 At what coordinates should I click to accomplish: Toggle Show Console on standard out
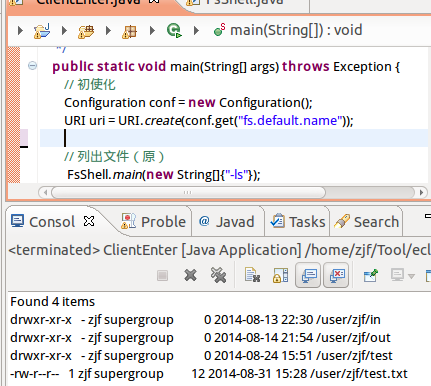click(x=308, y=275)
